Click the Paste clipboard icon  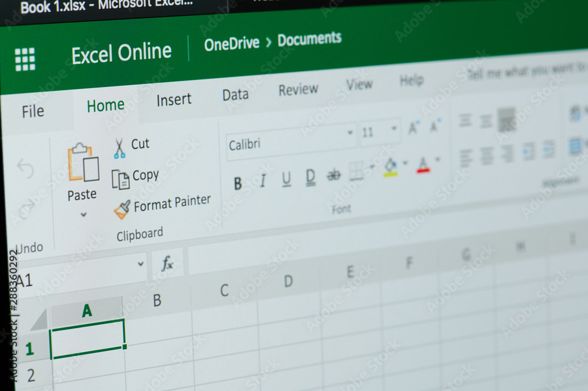(x=83, y=162)
